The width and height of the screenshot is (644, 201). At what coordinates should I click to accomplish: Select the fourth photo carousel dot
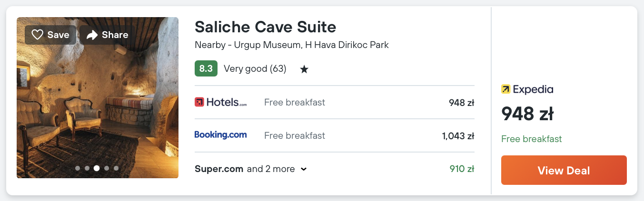107,168
